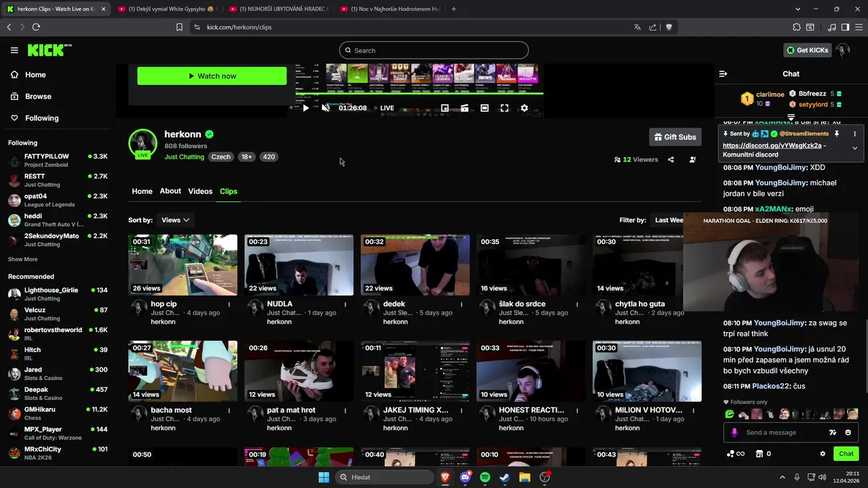Open the hamburger menu beside Kick logo
Image resolution: width=868 pixels, height=488 pixels.
(x=14, y=50)
